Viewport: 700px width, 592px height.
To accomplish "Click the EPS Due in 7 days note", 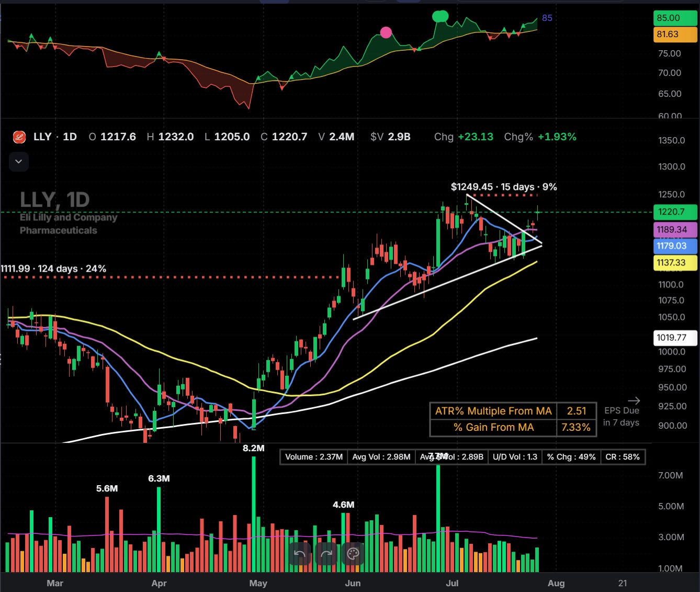I will [x=622, y=417].
